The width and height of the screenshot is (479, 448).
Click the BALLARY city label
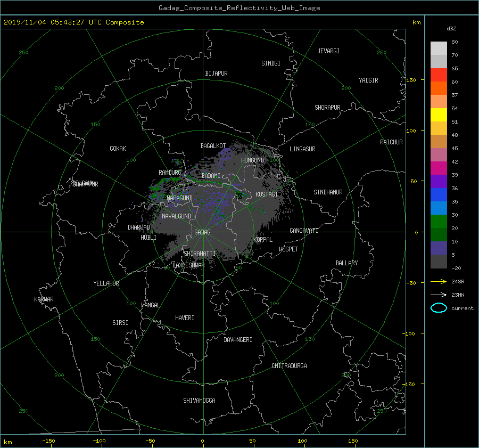coord(346,263)
